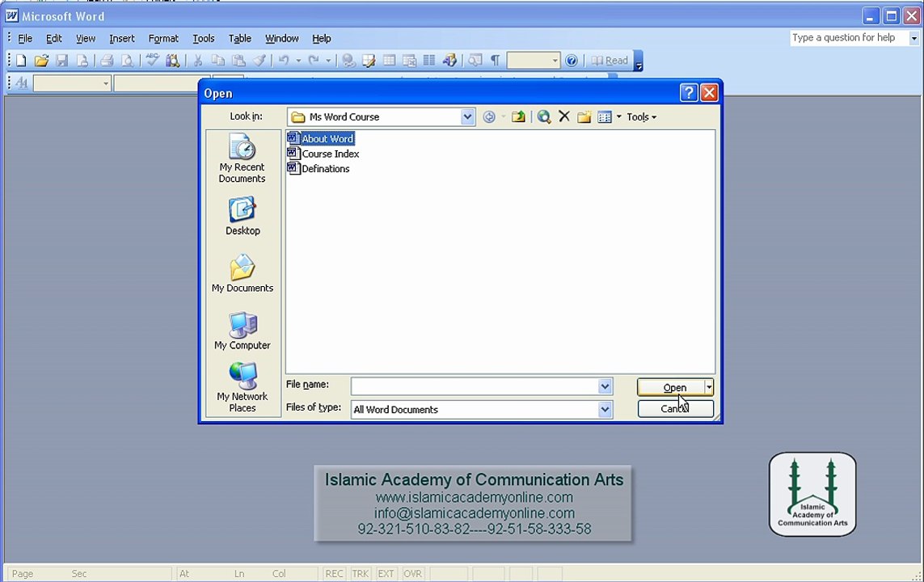
Task: Open the Tools menu in menu bar
Action: coord(203,38)
